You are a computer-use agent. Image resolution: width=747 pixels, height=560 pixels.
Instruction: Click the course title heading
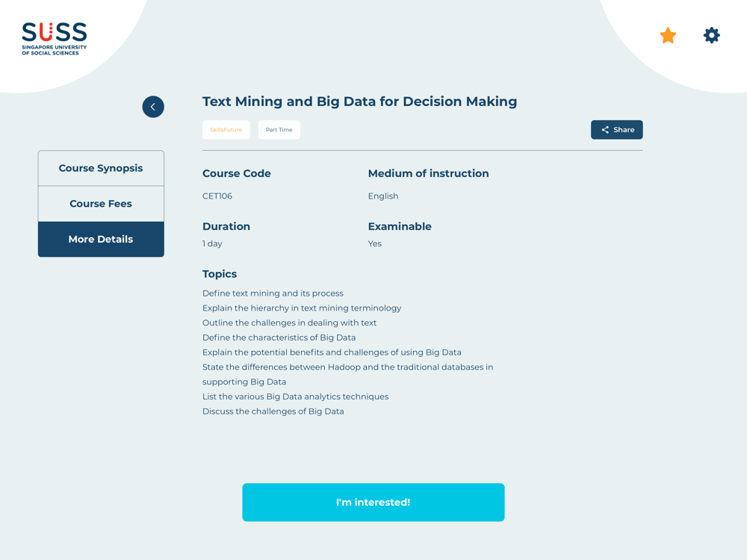(x=360, y=102)
